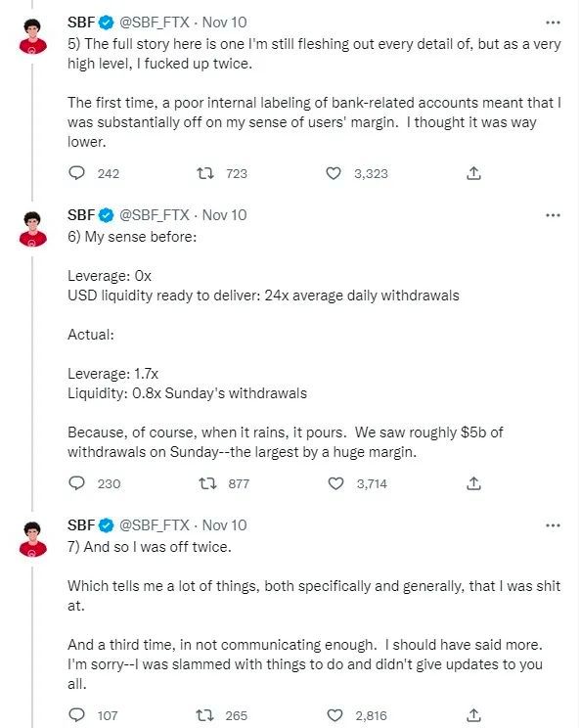Retweet the tweet with 723 retweets

click(205, 173)
